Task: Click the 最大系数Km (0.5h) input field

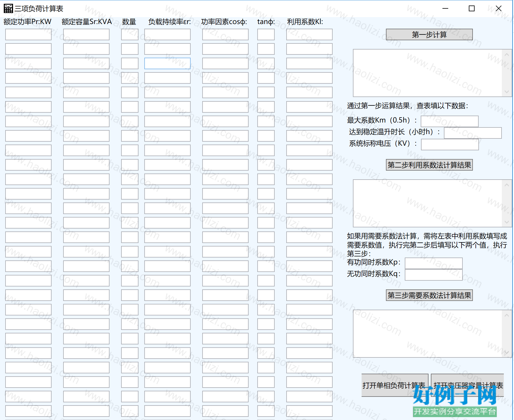Action: (x=449, y=121)
